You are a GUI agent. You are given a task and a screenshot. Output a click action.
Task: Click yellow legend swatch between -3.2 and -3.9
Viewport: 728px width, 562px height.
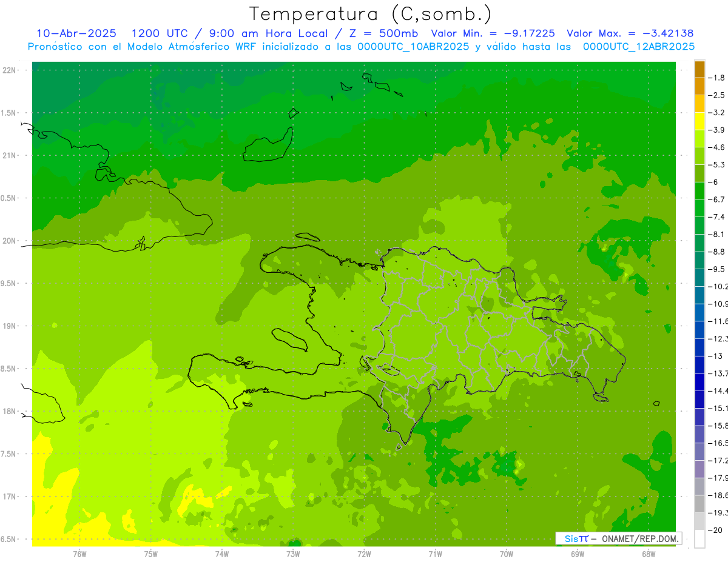click(699, 121)
